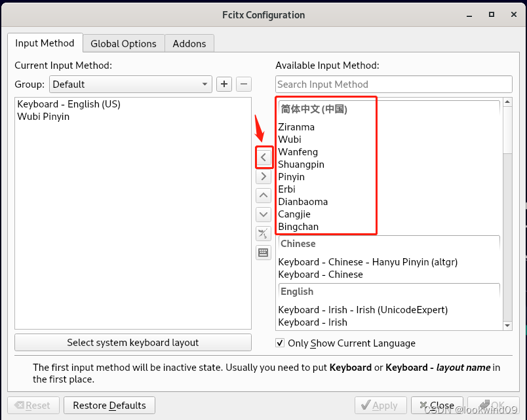Remove the current input method group
527x420 pixels.
(244, 84)
